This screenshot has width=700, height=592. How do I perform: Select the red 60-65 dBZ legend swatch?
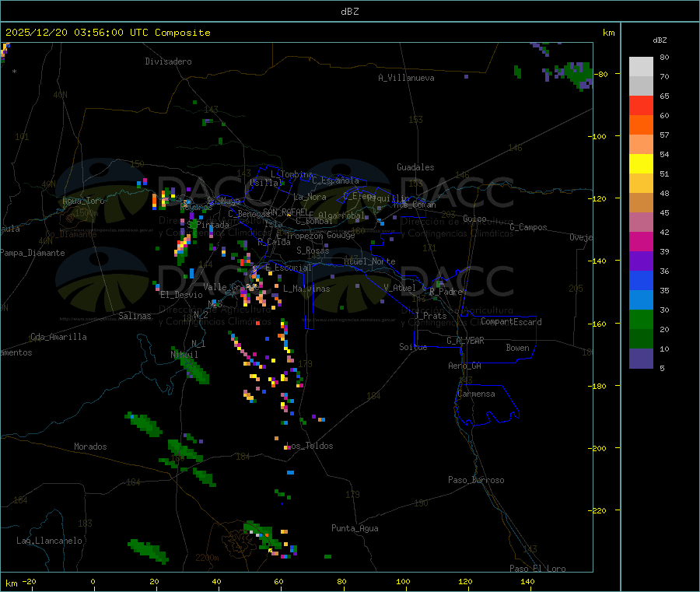click(x=641, y=105)
